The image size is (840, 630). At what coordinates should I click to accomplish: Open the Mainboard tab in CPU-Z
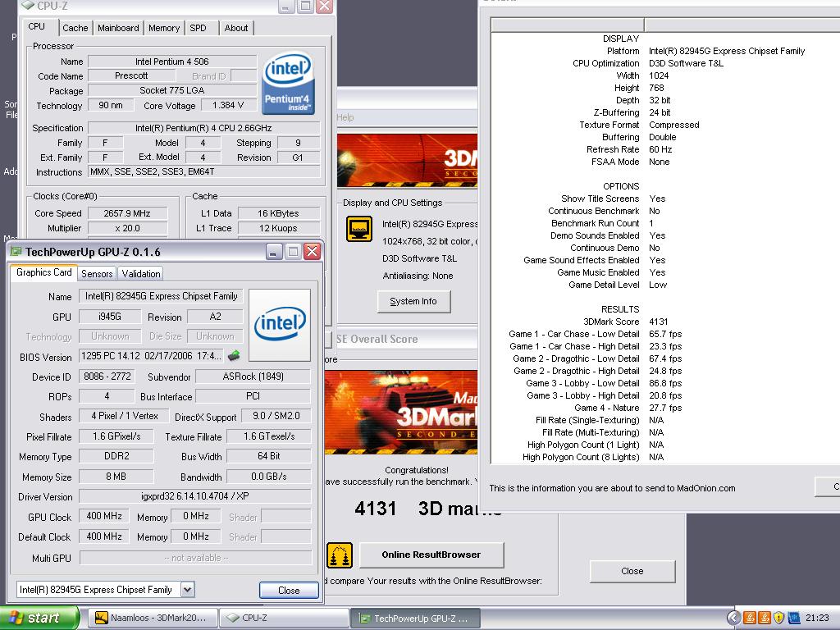118,28
